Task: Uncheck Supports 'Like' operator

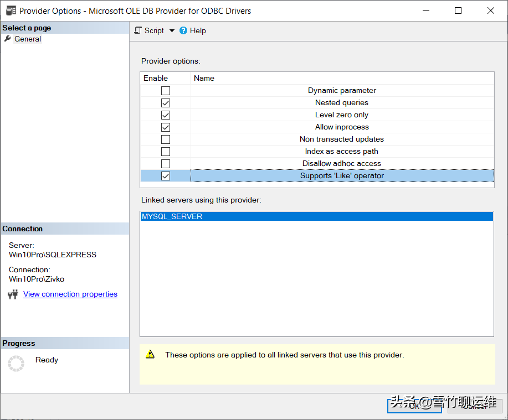Action: pos(165,175)
